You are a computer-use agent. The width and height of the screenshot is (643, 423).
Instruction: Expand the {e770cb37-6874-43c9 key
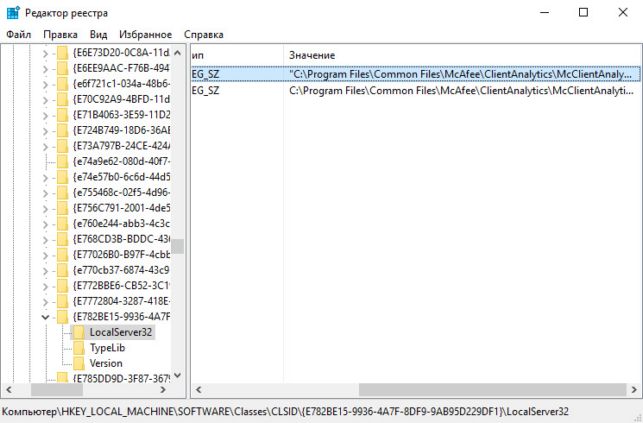coord(46,271)
